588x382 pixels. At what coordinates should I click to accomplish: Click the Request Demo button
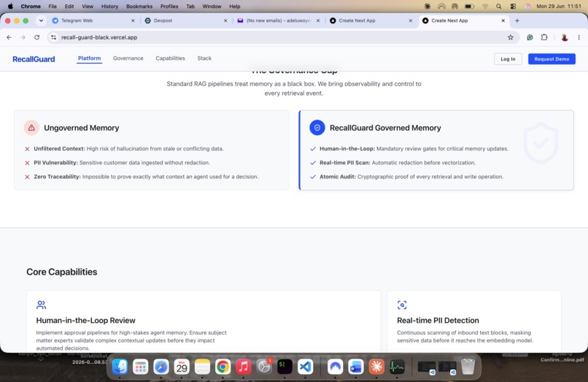pyautogui.click(x=552, y=59)
